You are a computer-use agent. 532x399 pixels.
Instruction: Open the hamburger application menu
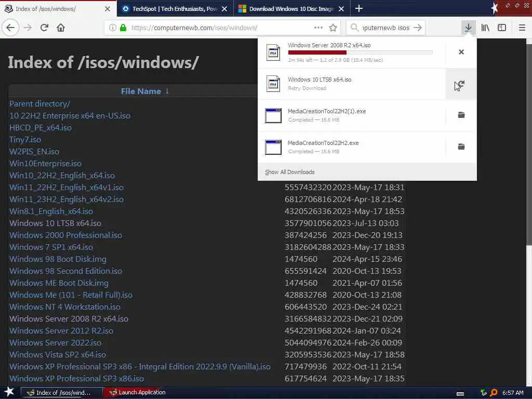click(x=522, y=28)
